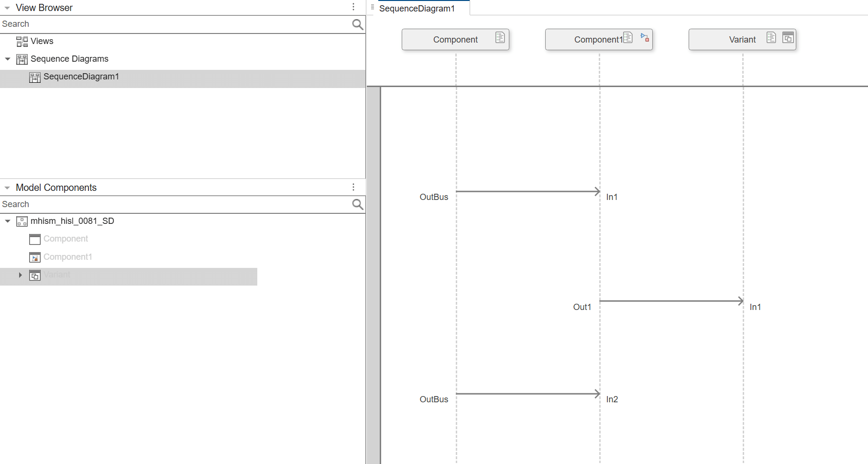The width and height of the screenshot is (868, 464).
Task: Select Component1 in Model Components tree
Action: [x=67, y=257]
